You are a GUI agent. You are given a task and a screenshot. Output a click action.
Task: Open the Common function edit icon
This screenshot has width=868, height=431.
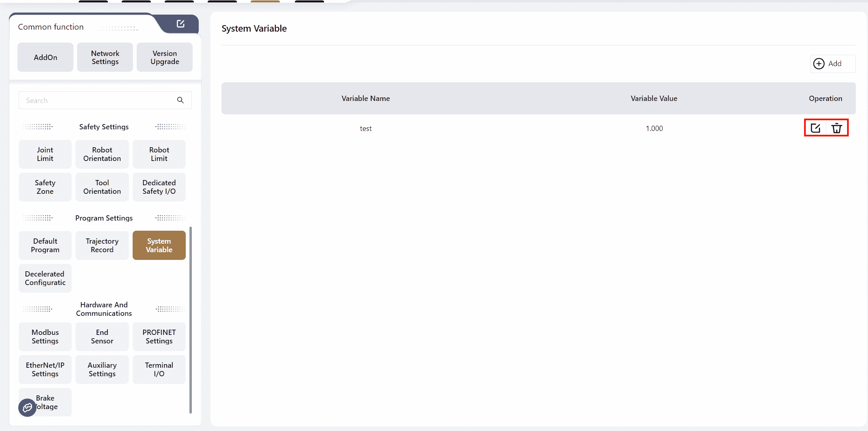point(180,24)
